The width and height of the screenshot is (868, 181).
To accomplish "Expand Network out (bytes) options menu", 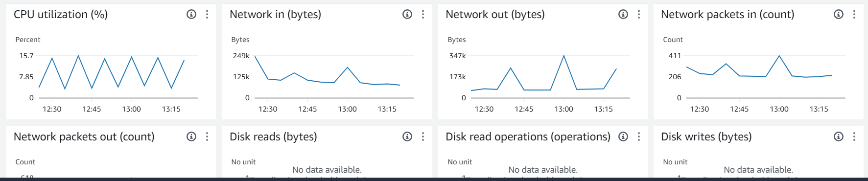I will pos(639,14).
